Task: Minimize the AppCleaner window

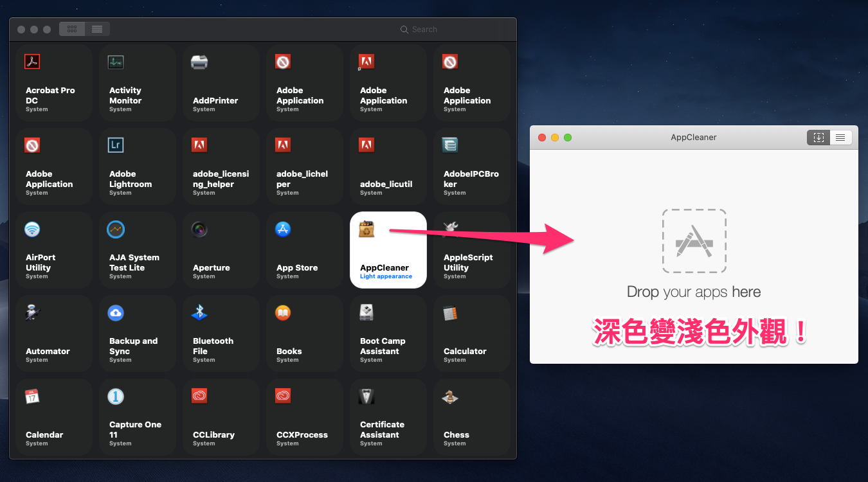Action: (555, 138)
